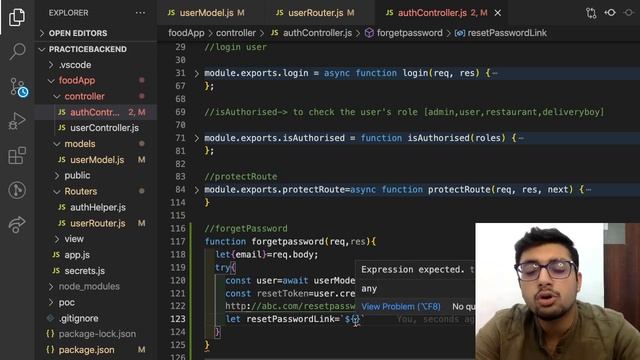Viewport: 640px width, 360px height.
Task: Open the Search view icon
Action: pos(17,51)
